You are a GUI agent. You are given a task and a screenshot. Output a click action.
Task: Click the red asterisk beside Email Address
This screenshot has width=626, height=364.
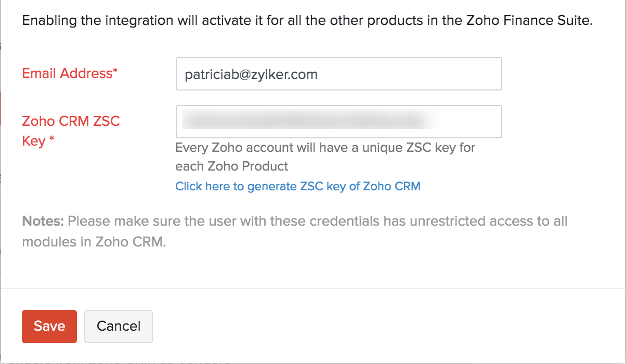pyautogui.click(x=115, y=72)
